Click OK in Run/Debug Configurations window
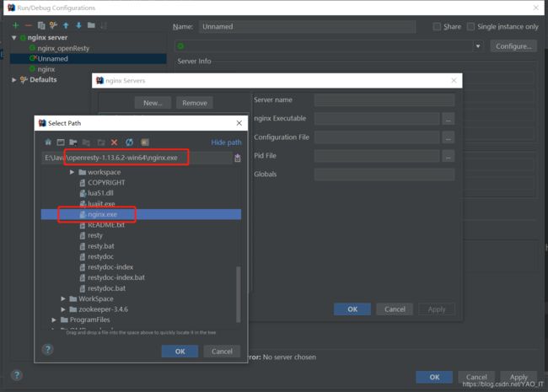The image size is (548, 392). (434, 377)
